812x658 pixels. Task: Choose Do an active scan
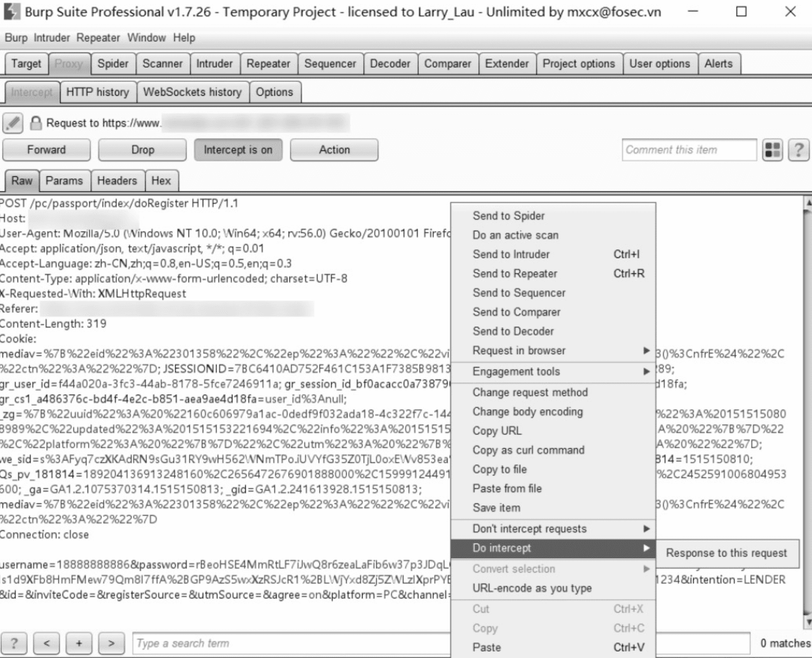tap(553, 235)
